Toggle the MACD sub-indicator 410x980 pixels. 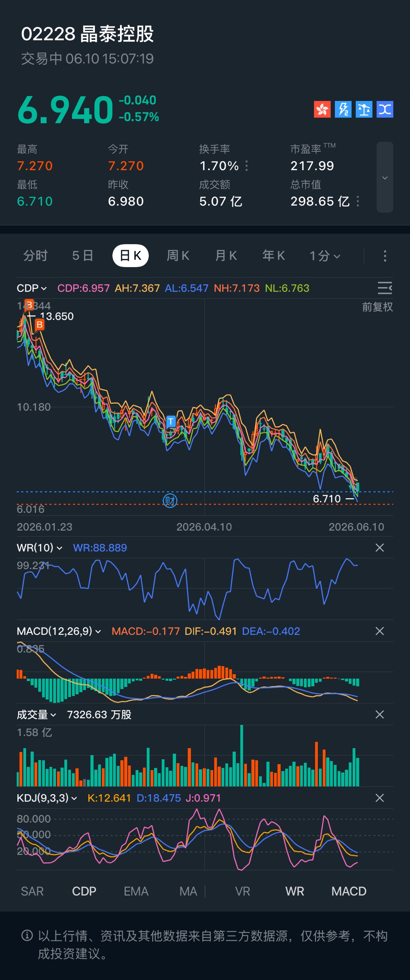[x=349, y=891]
